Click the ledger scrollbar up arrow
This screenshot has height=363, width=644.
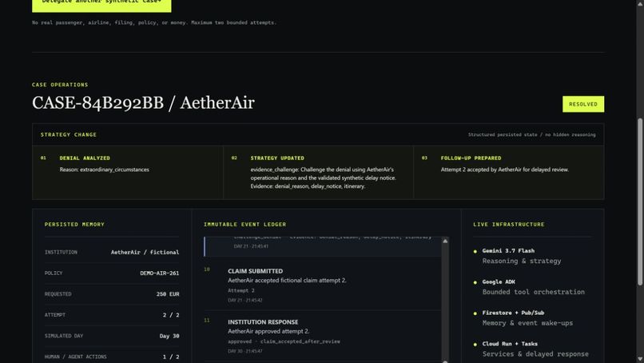coord(445,241)
